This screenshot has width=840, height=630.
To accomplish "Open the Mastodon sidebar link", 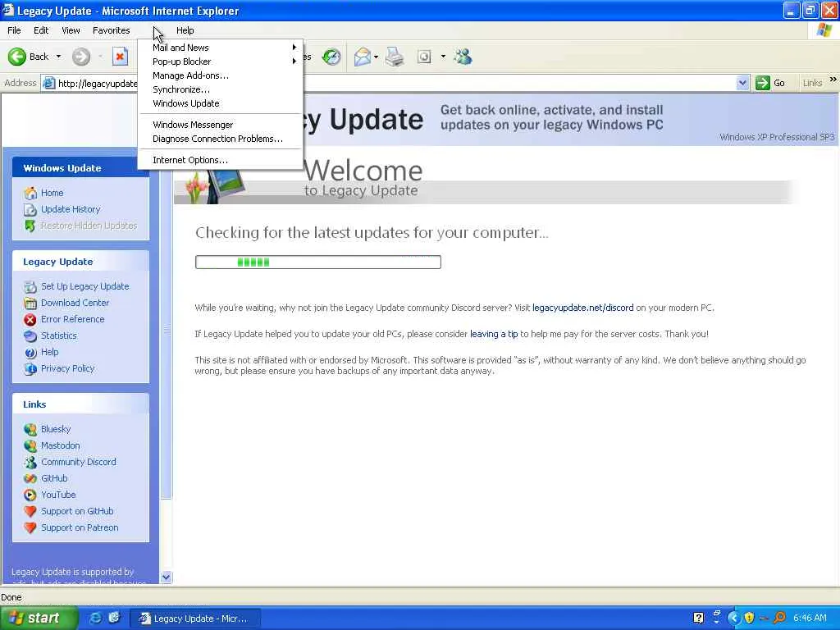I will (61, 445).
